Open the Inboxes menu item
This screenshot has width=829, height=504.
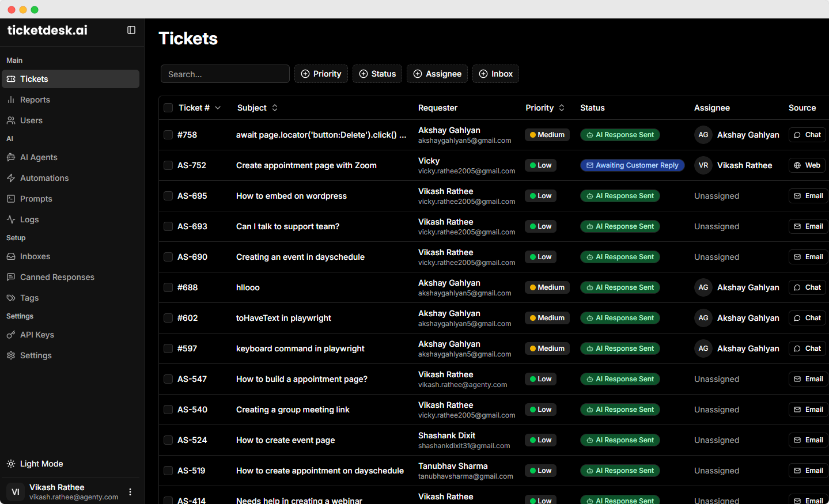click(35, 256)
